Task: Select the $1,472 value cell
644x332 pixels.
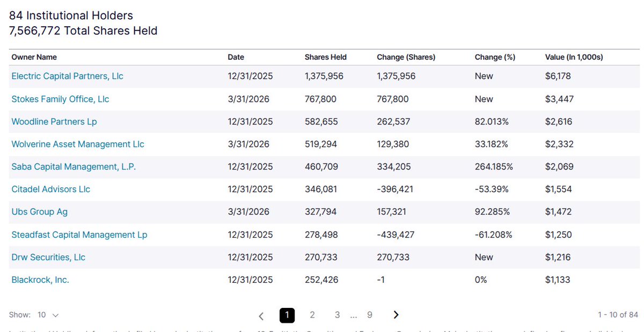Action: point(558,212)
